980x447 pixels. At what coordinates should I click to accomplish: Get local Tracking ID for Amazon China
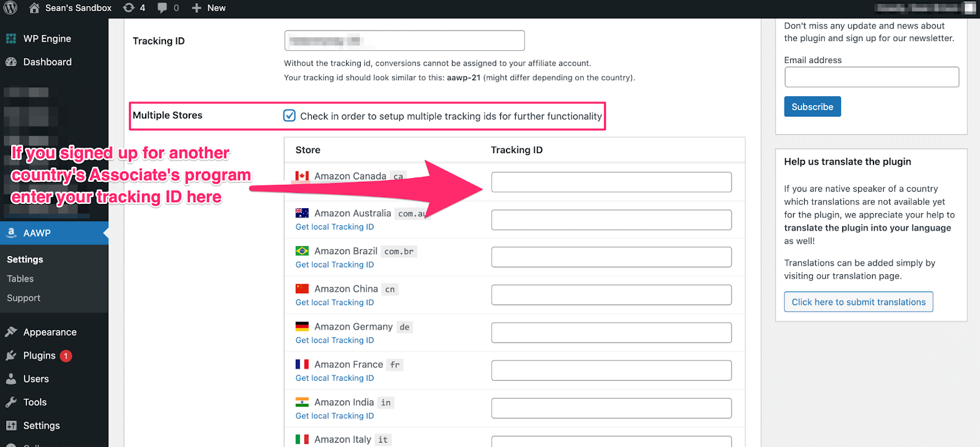click(x=334, y=302)
